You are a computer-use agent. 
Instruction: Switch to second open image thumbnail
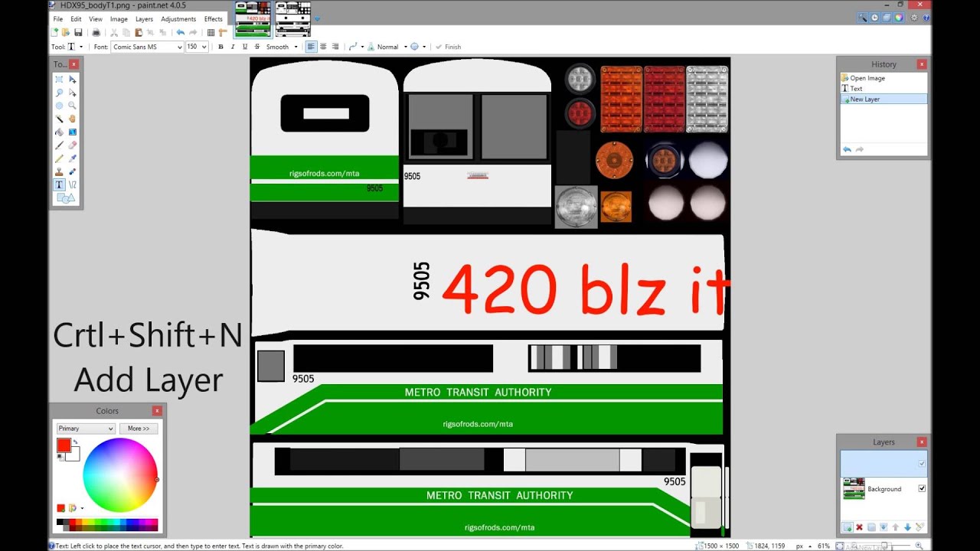(x=292, y=19)
